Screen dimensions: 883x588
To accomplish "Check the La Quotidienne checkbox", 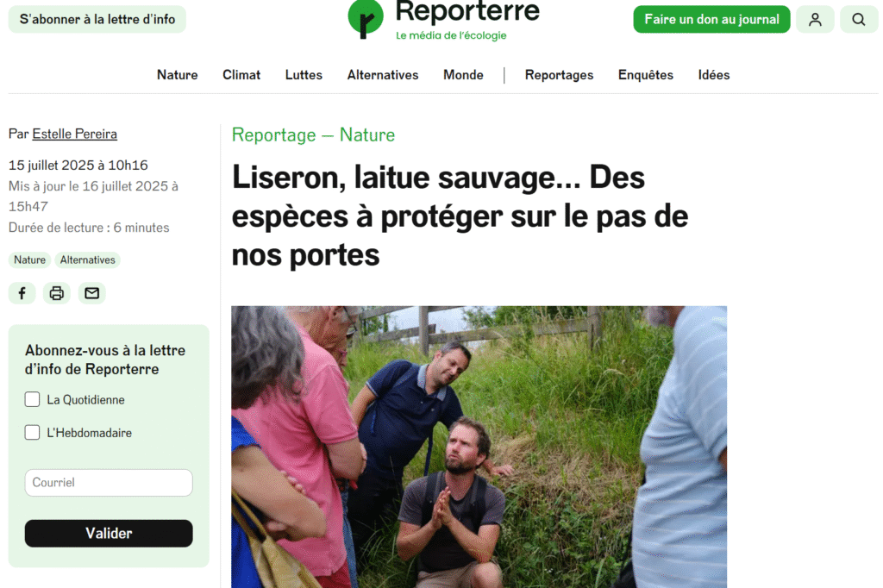I will (32, 399).
